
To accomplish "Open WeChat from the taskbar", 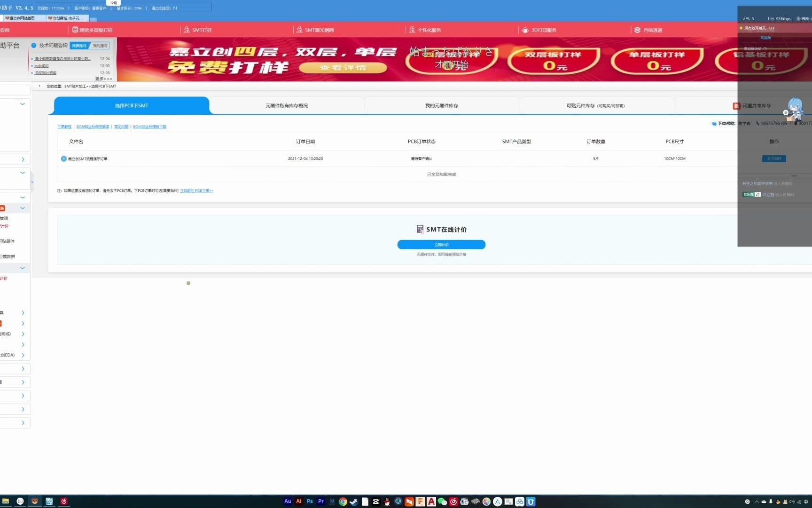I will [x=442, y=501].
